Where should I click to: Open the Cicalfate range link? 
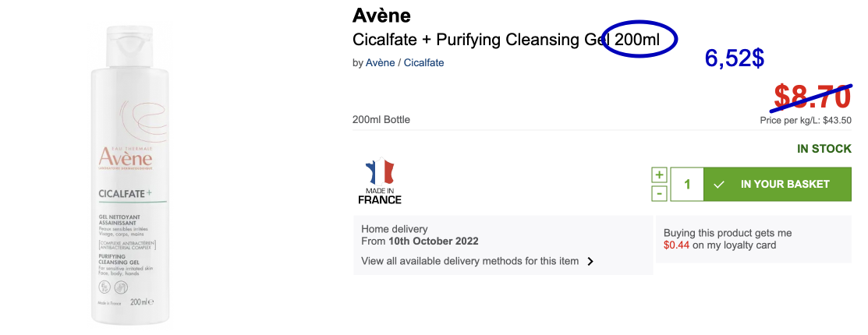tap(423, 62)
